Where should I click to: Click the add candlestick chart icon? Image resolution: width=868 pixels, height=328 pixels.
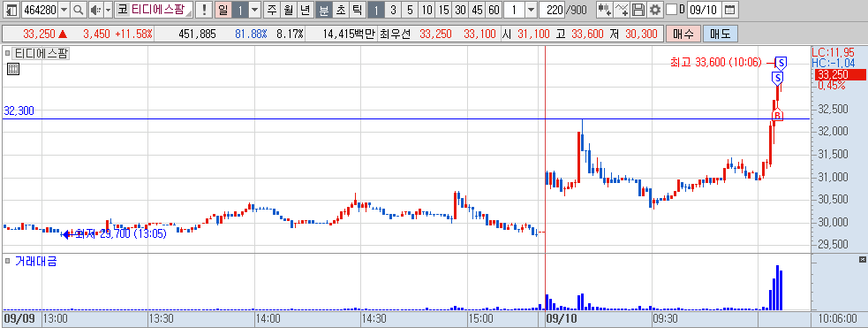pyautogui.click(x=605, y=10)
